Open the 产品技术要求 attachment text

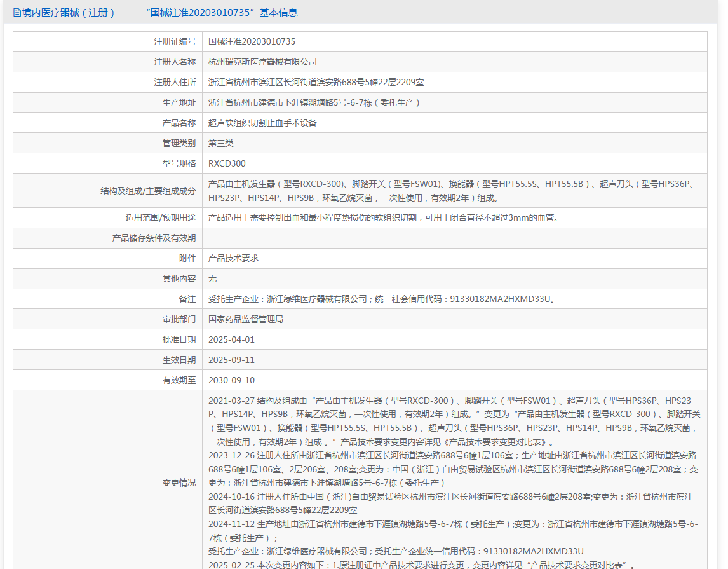[233, 258]
